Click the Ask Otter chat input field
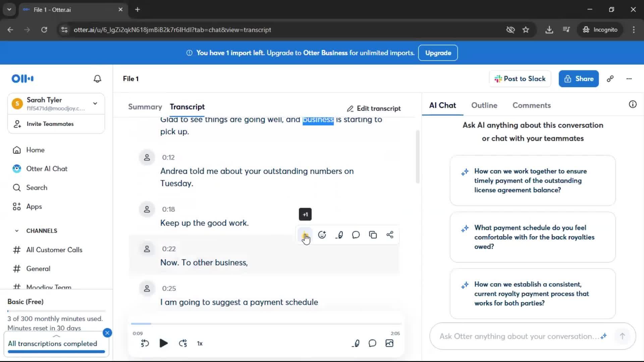 tap(518, 337)
